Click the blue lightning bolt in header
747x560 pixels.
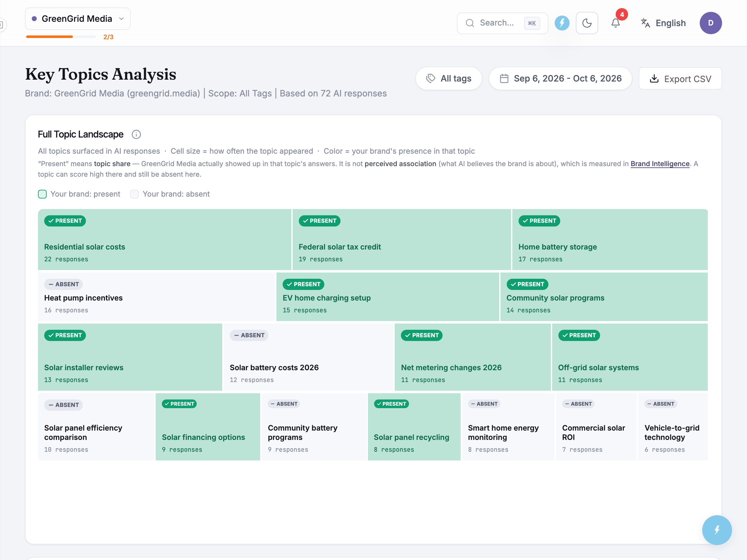coord(562,23)
